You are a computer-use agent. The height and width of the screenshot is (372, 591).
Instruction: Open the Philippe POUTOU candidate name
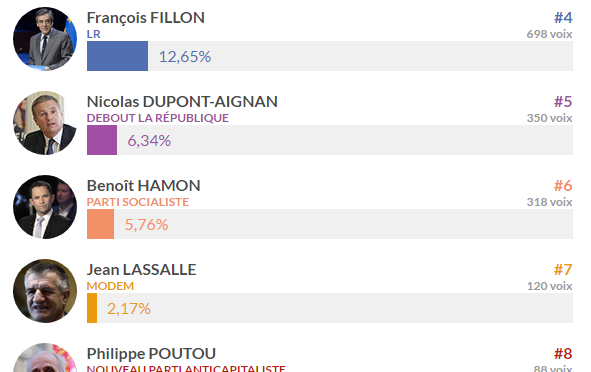pyautogui.click(x=151, y=354)
